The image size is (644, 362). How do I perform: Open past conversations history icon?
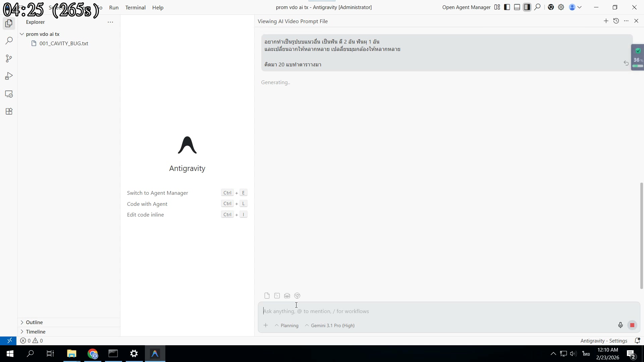(616, 21)
